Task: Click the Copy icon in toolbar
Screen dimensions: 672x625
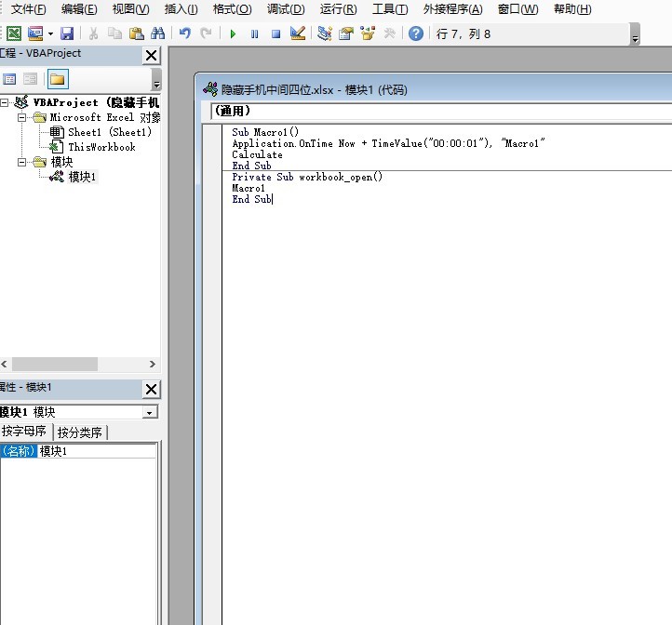Action: (114, 33)
